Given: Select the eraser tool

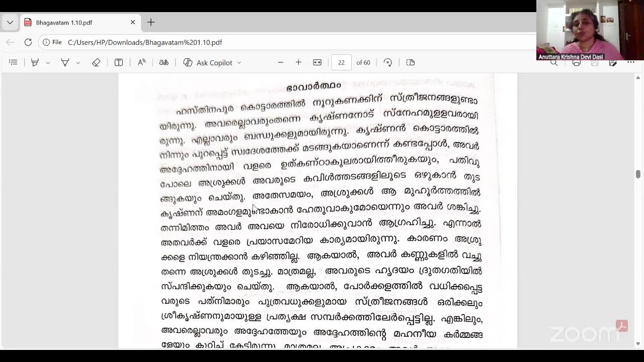Looking at the screenshot, I should point(96,62).
